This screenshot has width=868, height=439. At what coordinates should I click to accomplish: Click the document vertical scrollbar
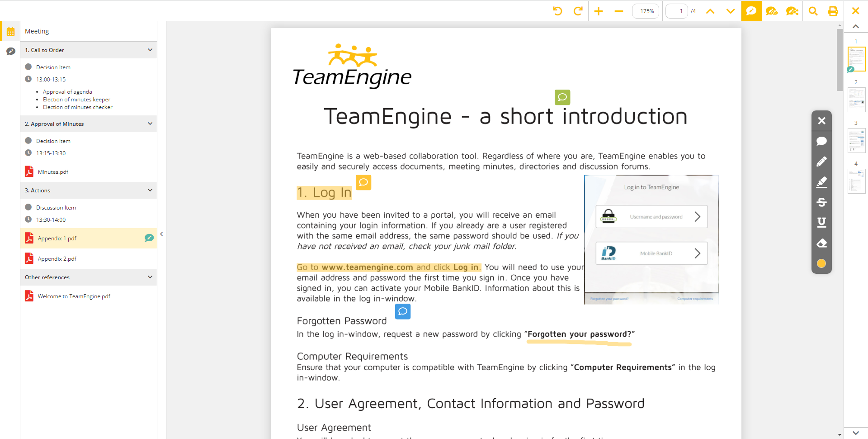pos(840,60)
